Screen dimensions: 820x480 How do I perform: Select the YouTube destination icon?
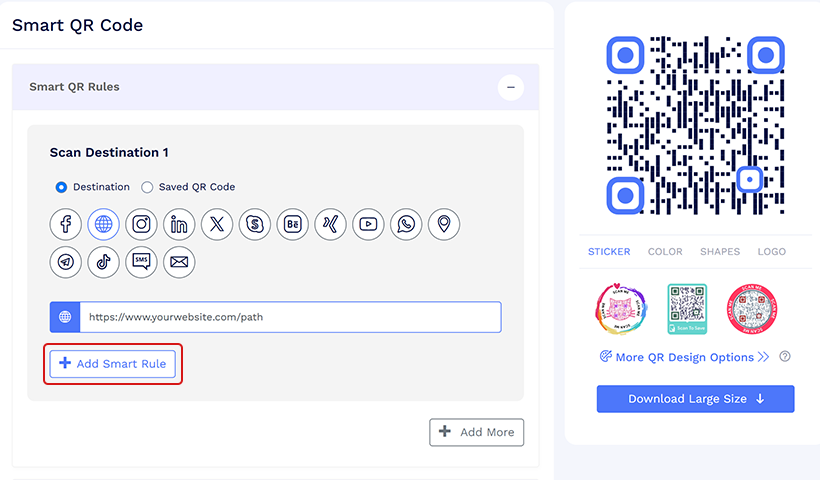click(368, 224)
